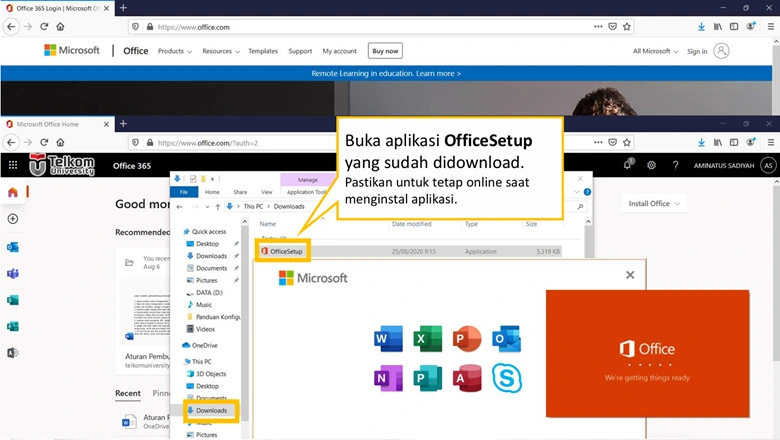Image resolution: width=780 pixels, height=440 pixels.
Task: Open Office 365 help question mark
Action: [x=675, y=165]
